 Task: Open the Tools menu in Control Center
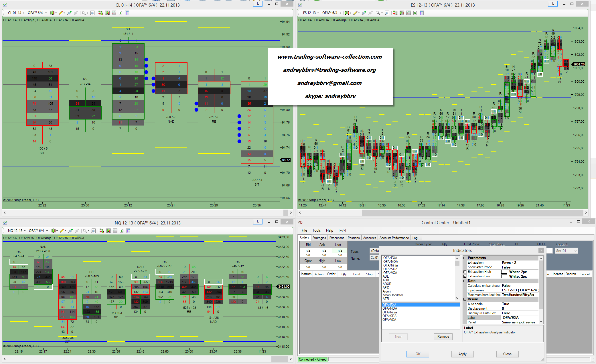coord(316,230)
